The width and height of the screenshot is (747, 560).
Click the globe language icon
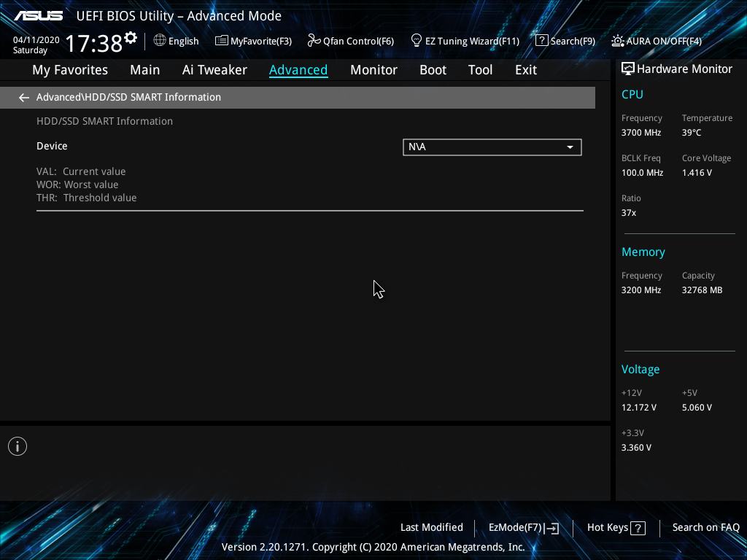(x=160, y=40)
